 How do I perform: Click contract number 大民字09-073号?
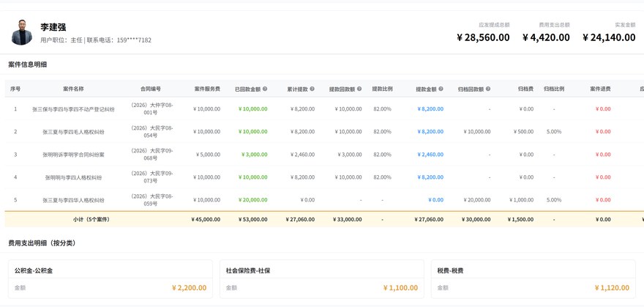coord(152,177)
